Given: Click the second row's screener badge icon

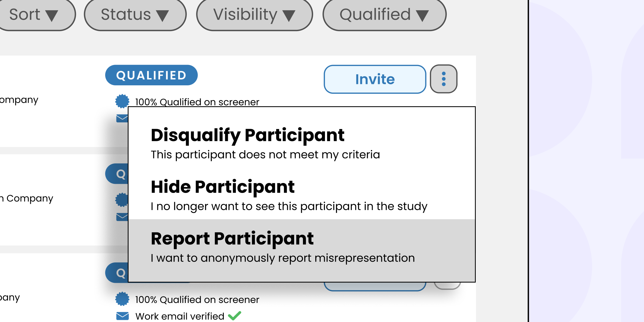Looking at the screenshot, I should 122,200.
